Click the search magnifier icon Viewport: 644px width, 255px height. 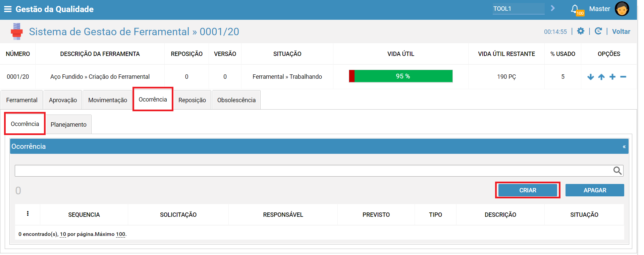[618, 171]
